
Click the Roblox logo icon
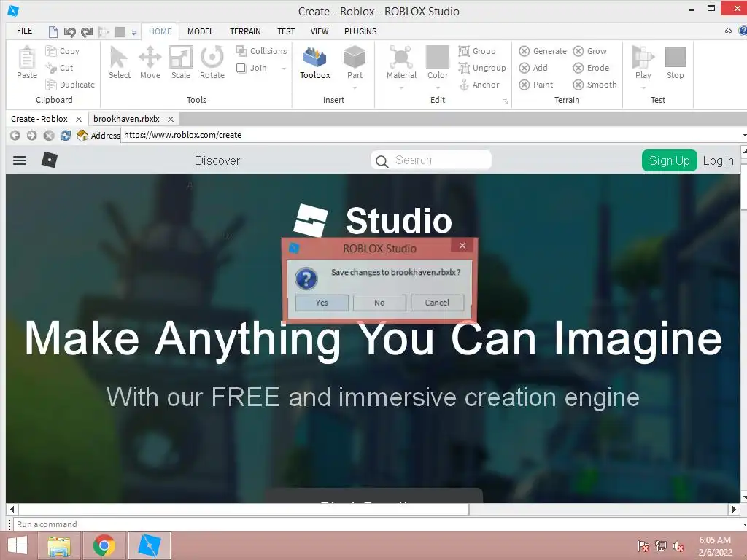(x=50, y=160)
